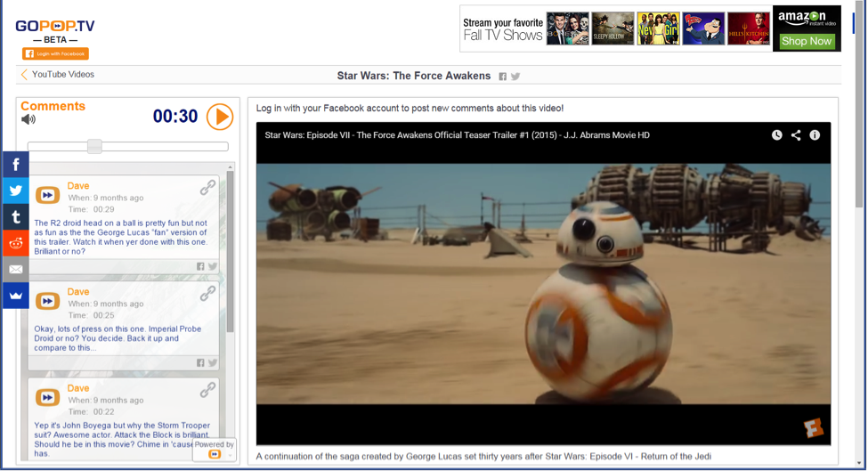Click 'The R2 droid head on a ball' comment text
The width and height of the screenshot is (868, 471).
tap(121, 237)
